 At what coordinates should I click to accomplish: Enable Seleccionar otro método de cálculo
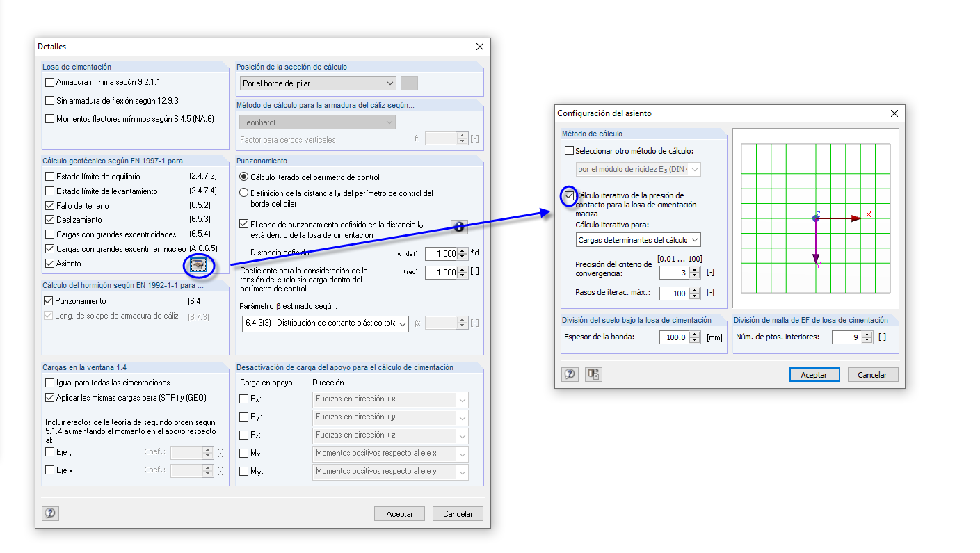point(569,151)
